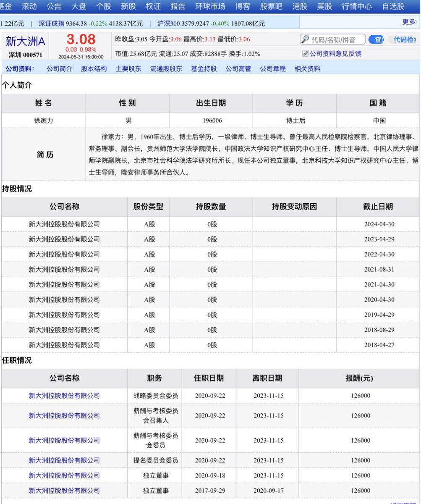The height and width of the screenshot is (504, 421).
Task: Open the 基金 navigation item
Action: pos(6,6)
